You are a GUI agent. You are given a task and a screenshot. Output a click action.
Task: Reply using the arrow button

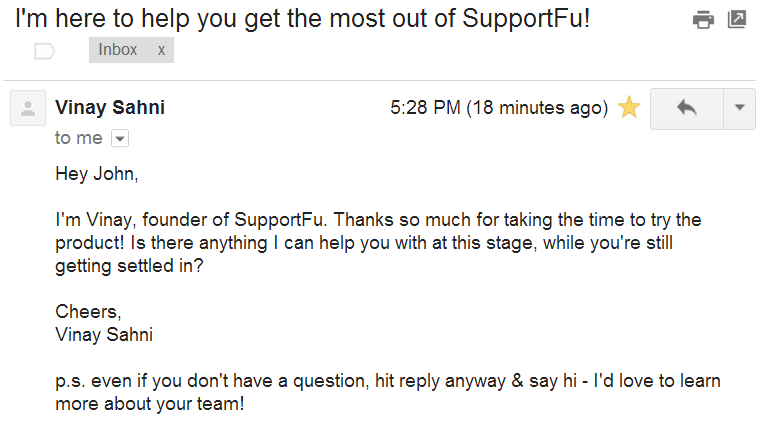(686, 108)
